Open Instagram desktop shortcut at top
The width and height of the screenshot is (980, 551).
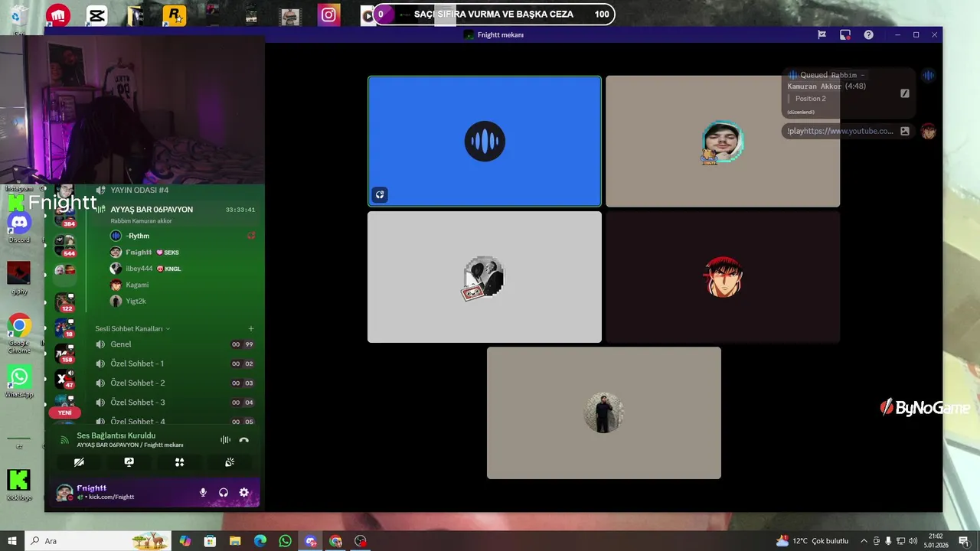tap(329, 15)
